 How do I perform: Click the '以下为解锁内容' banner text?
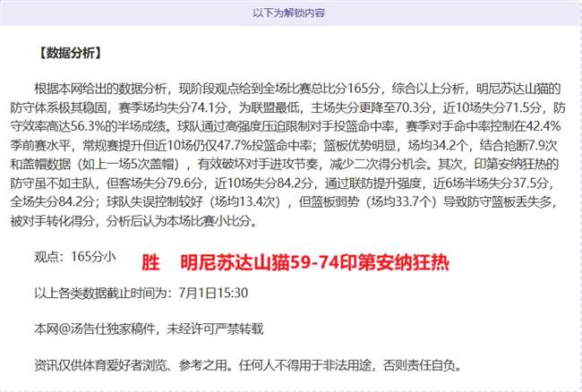[289, 13]
